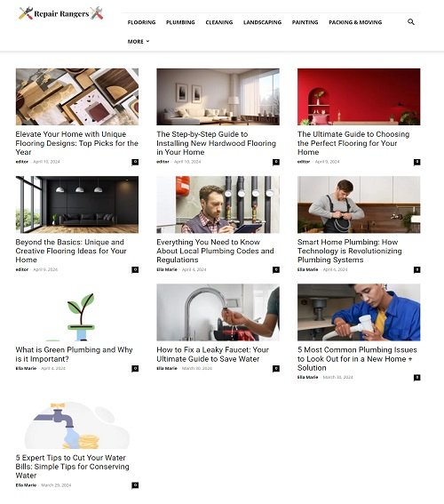Open the search magnifier icon
This screenshot has height=504, width=444.
point(410,22)
